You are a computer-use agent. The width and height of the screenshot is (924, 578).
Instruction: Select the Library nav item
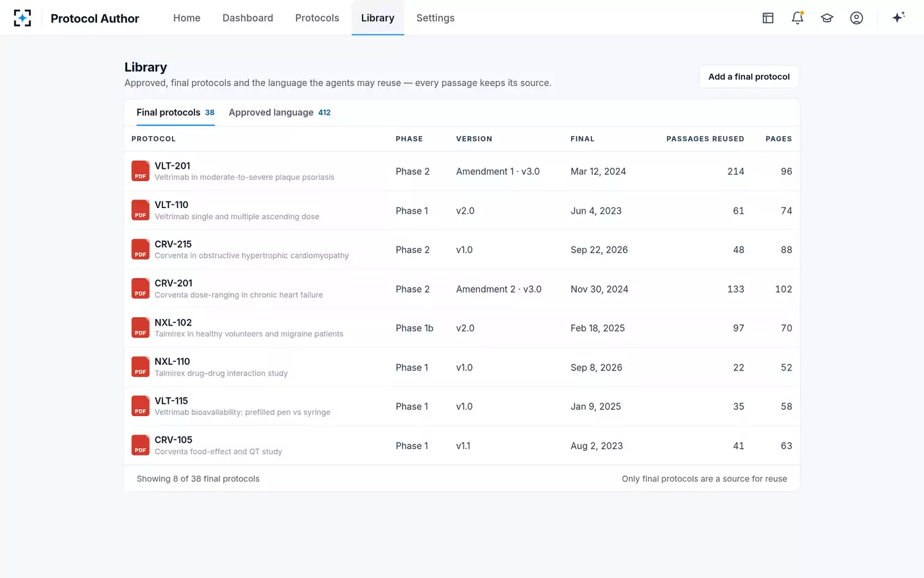pos(377,18)
